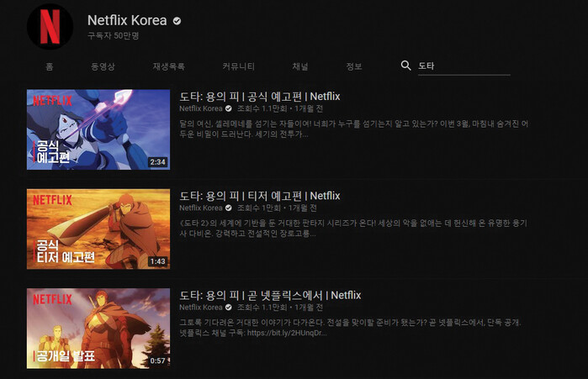Click the description starting 달의 여신, 셀레메네를

pyautogui.click(x=353, y=129)
